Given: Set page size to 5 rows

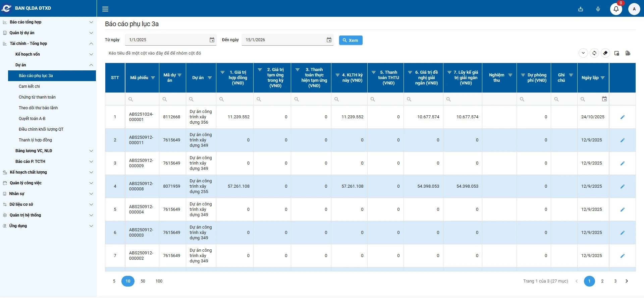Looking at the screenshot, I should tap(114, 281).
